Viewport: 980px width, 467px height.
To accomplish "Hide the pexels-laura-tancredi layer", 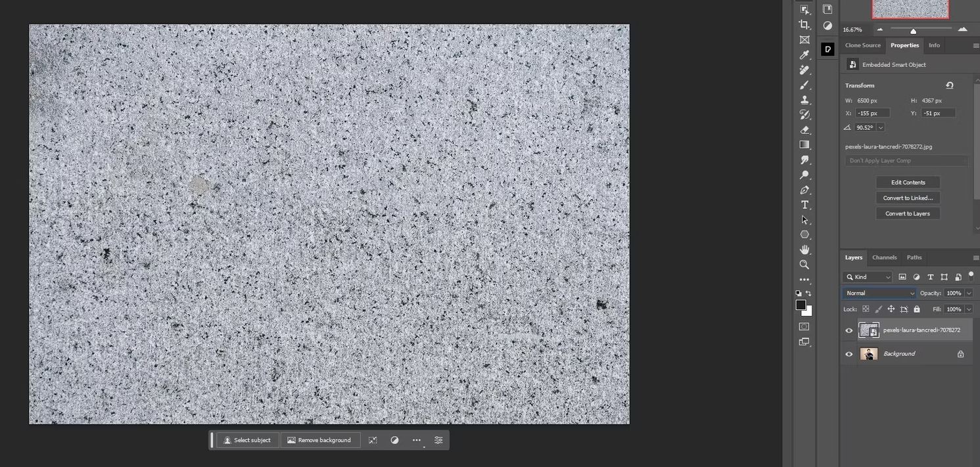I will click(x=849, y=330).
